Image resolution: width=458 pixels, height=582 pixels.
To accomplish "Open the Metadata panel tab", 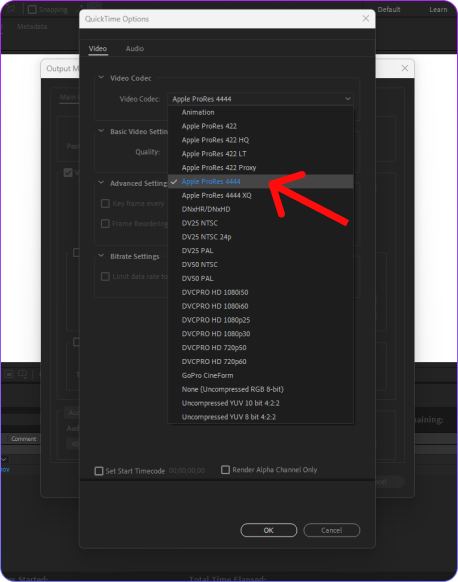I will pyautogui.click(x=32, y=27).
